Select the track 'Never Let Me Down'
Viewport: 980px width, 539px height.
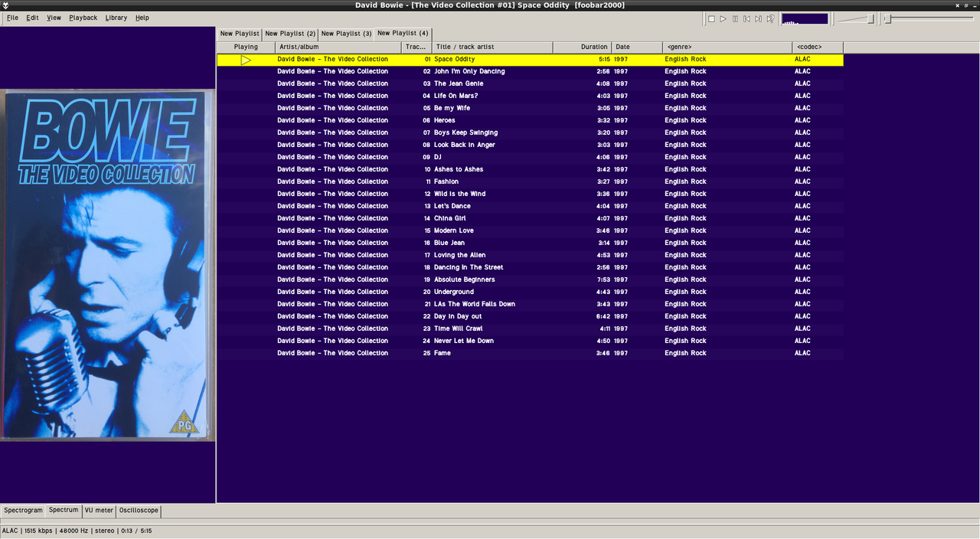(530, 341)
